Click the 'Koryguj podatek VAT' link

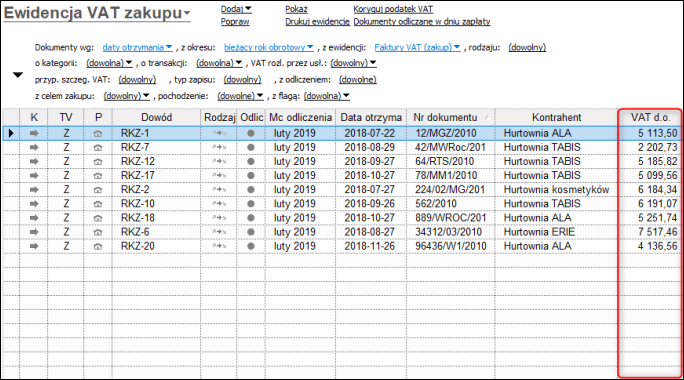tap(393, 9)
